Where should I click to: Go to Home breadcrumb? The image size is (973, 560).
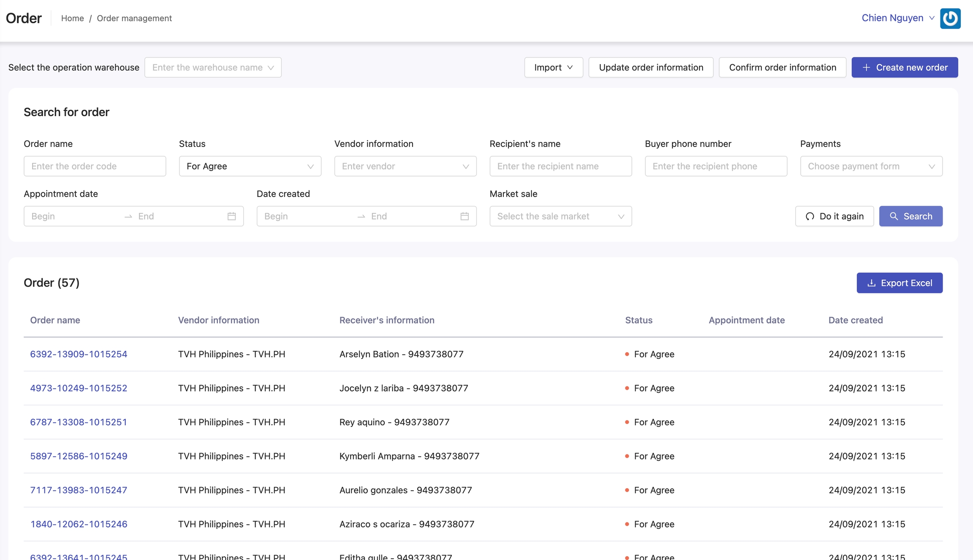[x=72, y=18]
